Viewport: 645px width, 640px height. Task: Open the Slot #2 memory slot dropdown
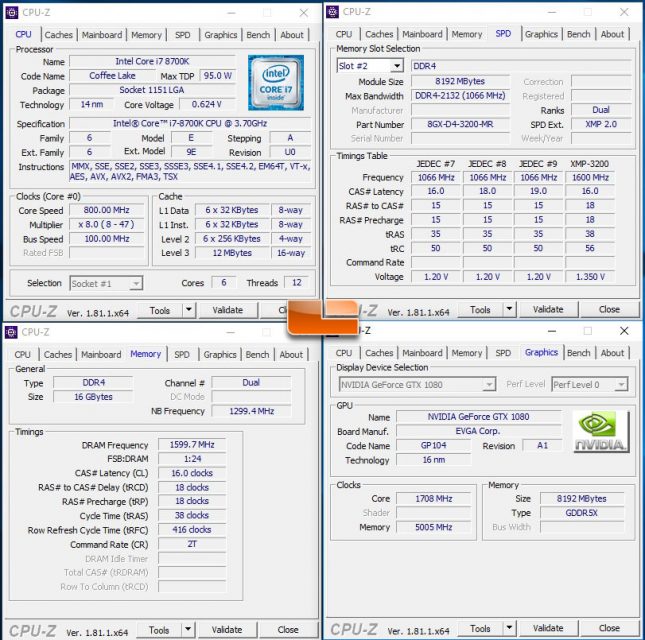click(397, 66)
